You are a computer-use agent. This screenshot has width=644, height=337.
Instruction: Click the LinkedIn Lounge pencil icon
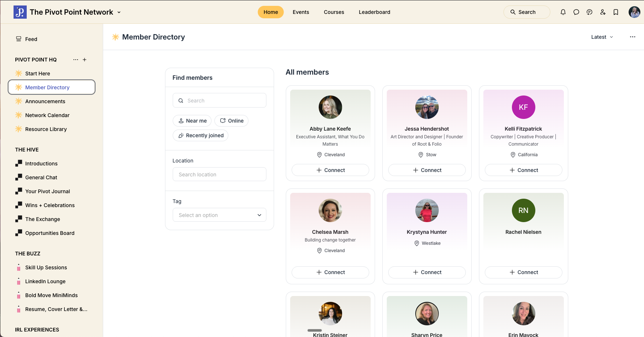pyautogui.click(x=19, y=281)
